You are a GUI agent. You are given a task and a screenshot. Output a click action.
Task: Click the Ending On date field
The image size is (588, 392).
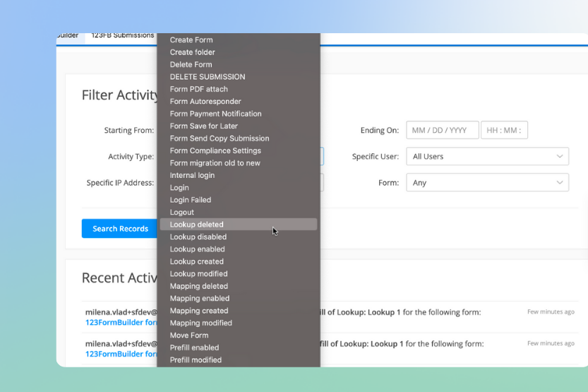click(x=442, y=131)
